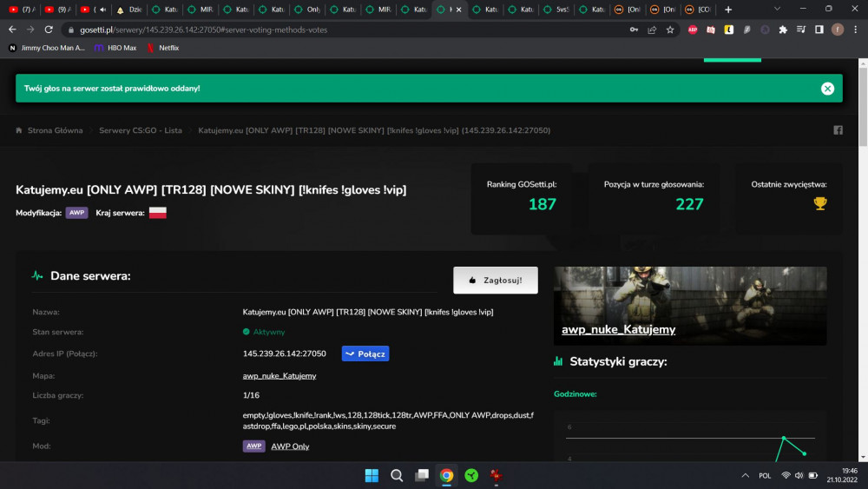Image resolution: width=868 pixels, height=489 pixels.
Task: Open the tab search dropdown arrow
Action: pyautogui.click(x=777, y=10)
